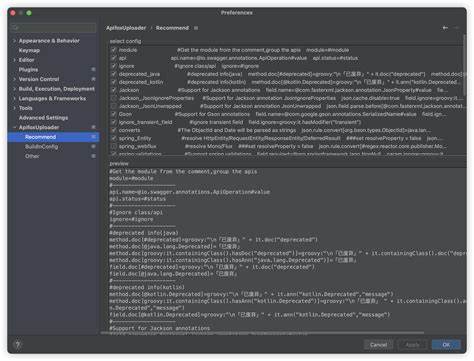Click the Cancel button
This screenshot has height=361, width=474.
[378, 345]
